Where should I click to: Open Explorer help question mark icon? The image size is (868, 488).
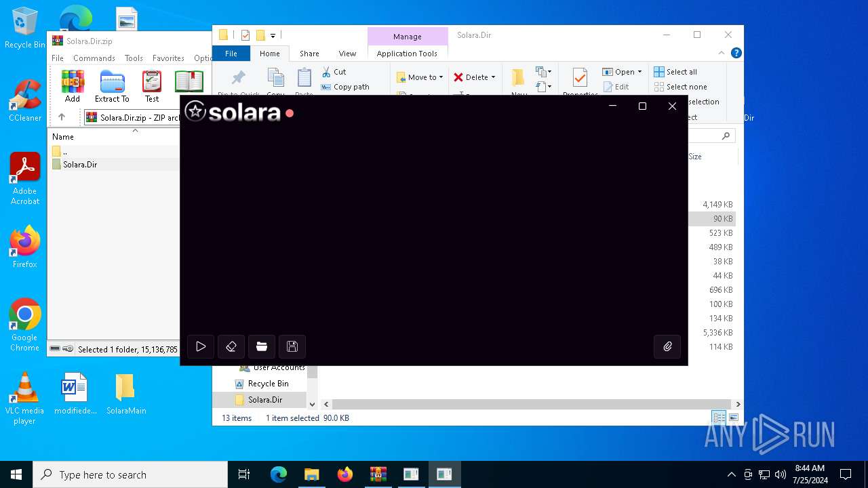point(736,53)
